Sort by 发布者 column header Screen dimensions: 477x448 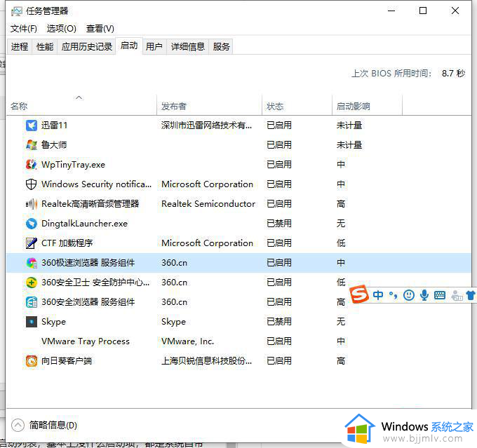[x=209, y=105]
